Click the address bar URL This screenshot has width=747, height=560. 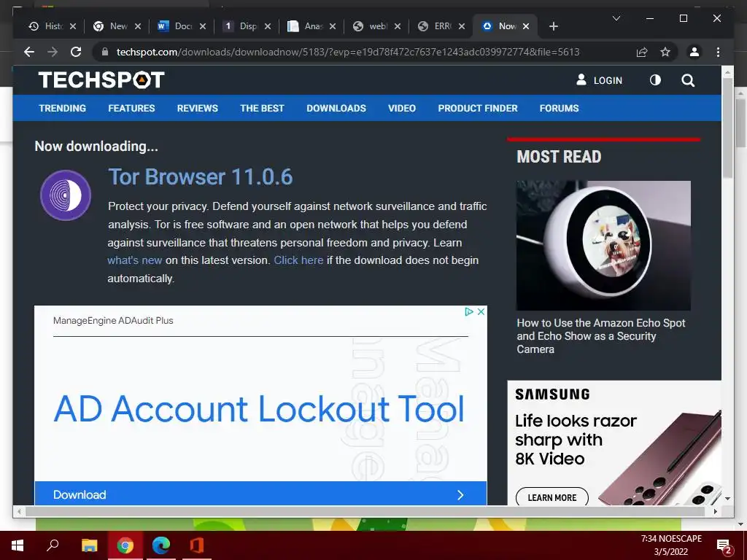348,52
